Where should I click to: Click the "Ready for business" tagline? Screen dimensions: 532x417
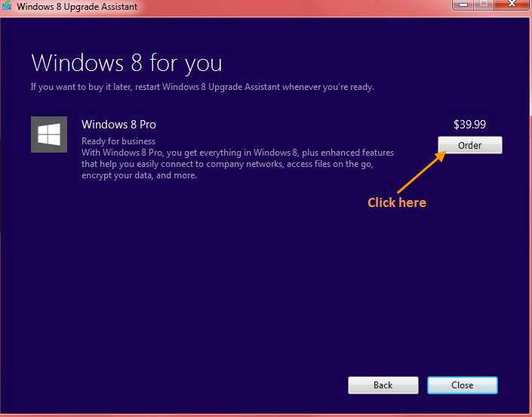point(118,141)
